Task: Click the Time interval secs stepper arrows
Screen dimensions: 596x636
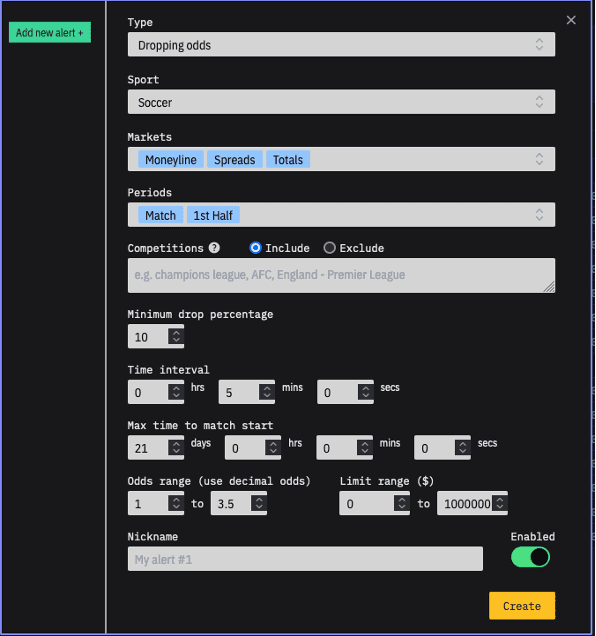Action: pos(366,392)
